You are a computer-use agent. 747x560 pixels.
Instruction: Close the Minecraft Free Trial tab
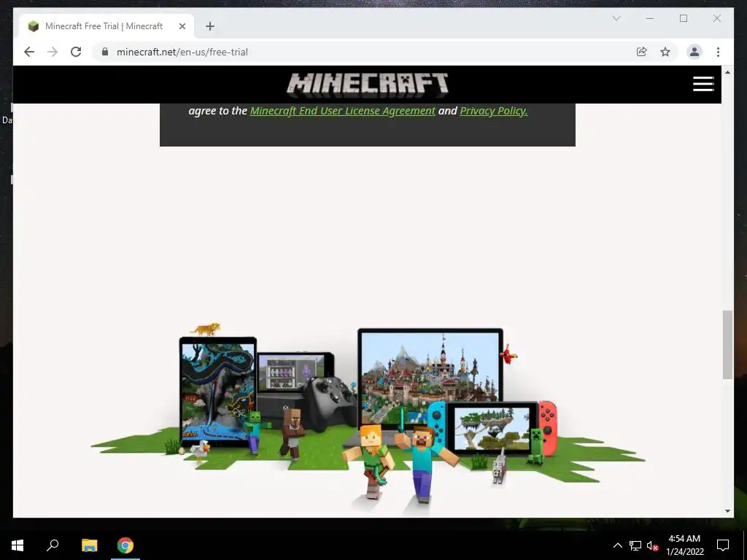click(x=182, y=26)
